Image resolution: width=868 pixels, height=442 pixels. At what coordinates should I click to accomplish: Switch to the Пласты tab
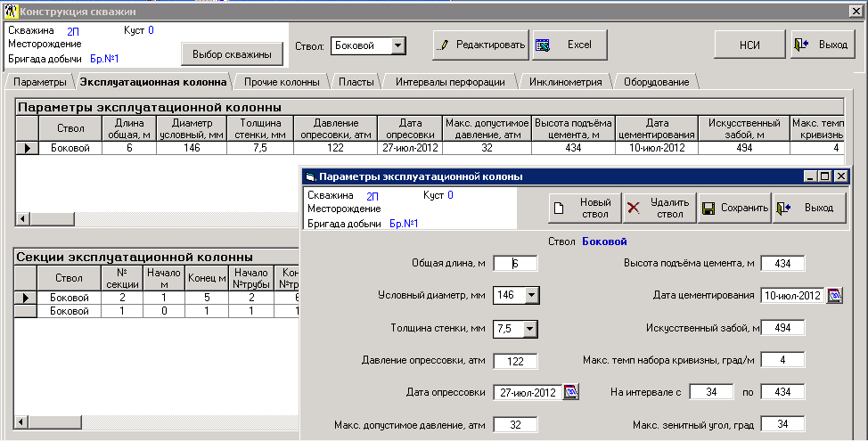pyautogui.click(x=356, y=82)
